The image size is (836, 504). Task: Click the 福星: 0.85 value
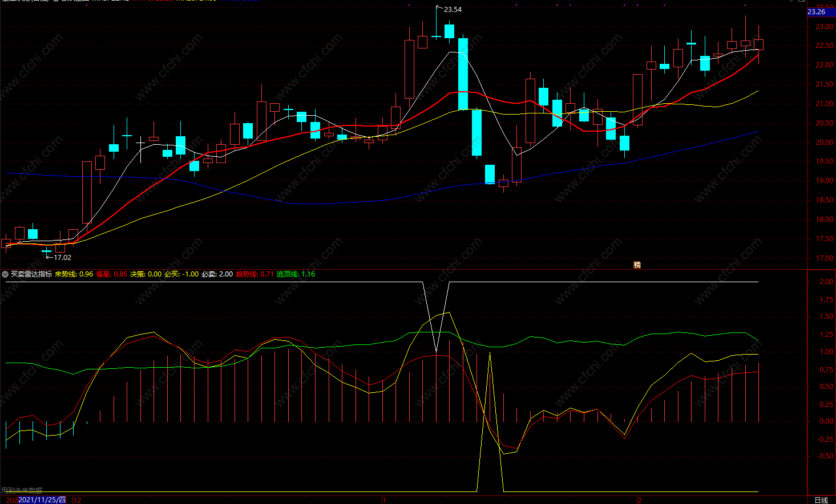(111, 274)
